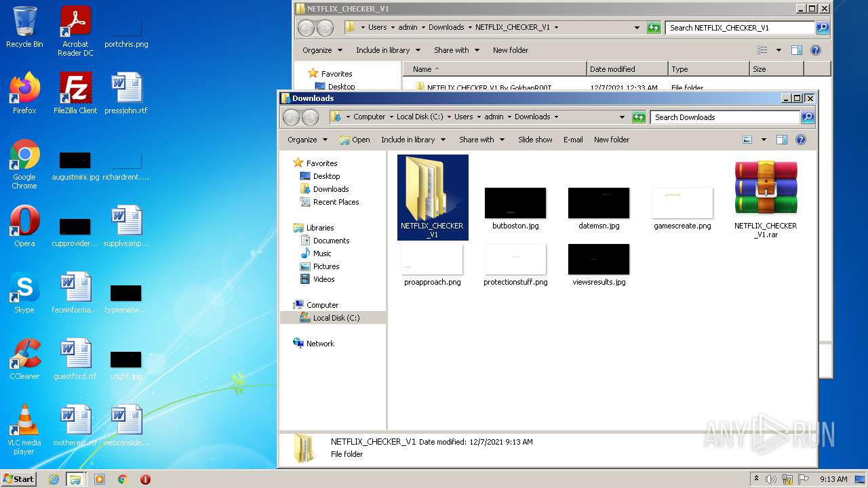
Task: Launch Acrobat Reader DC from desktop
Action: [x=75, y=31]
